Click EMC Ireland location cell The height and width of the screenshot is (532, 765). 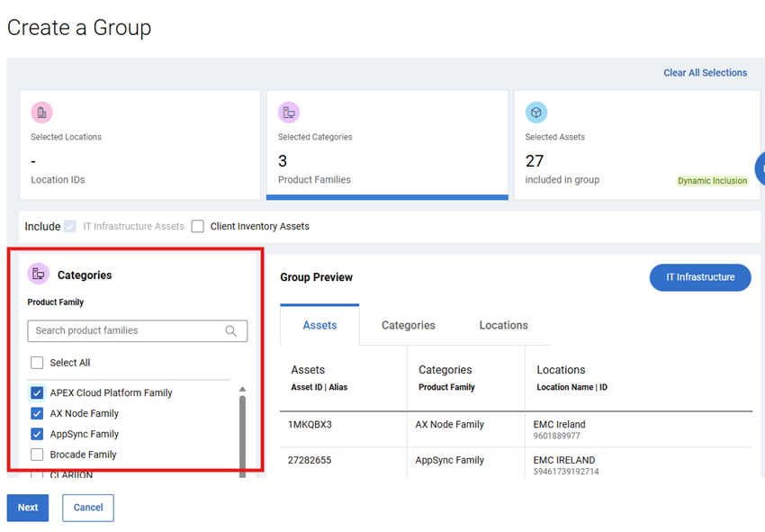click(559, 425)
